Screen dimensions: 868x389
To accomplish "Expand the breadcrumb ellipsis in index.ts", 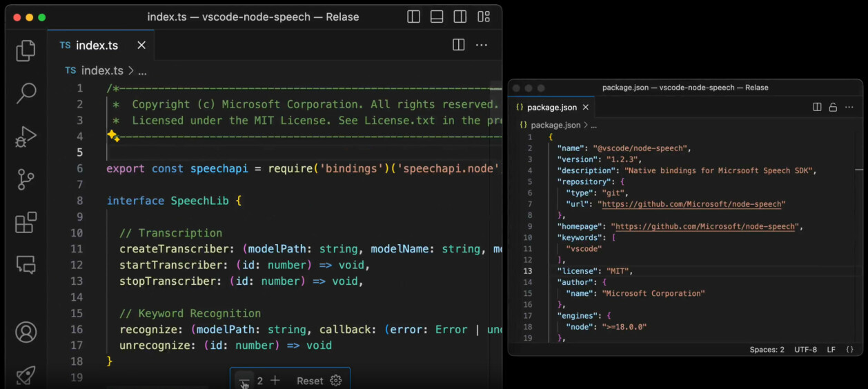I will [142, 71].
